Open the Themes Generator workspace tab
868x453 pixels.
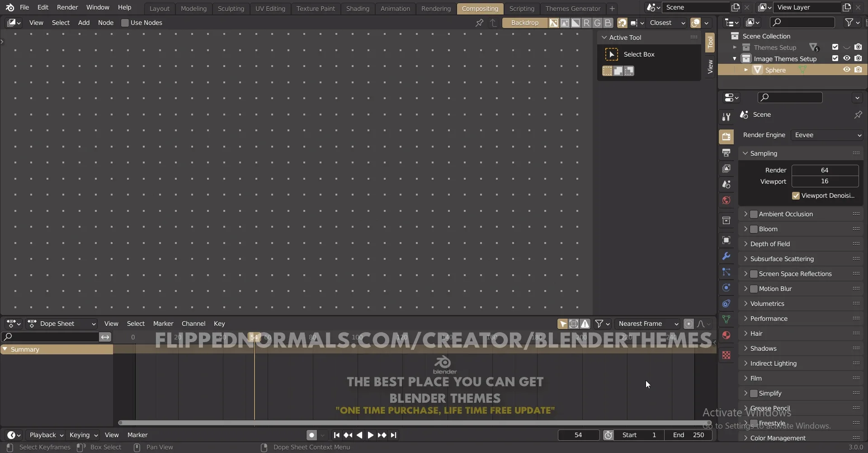(573, 9)
